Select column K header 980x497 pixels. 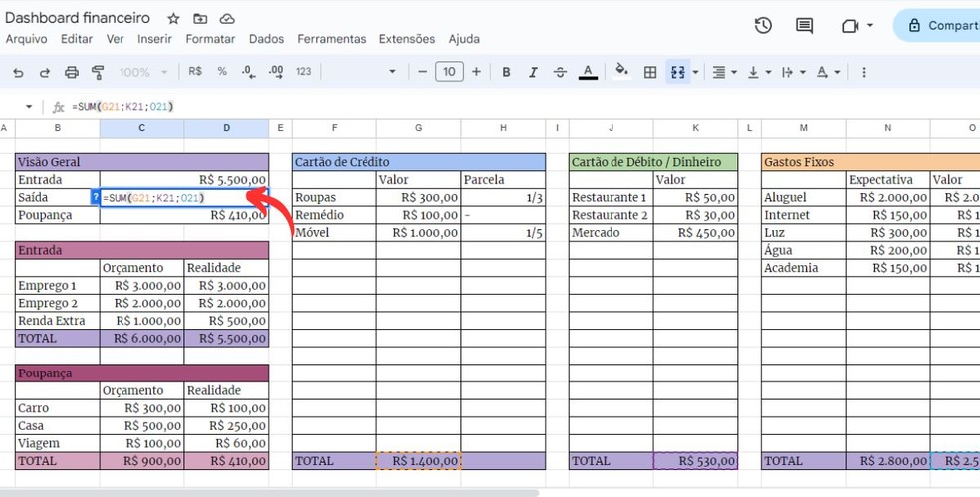pos(695,128)
